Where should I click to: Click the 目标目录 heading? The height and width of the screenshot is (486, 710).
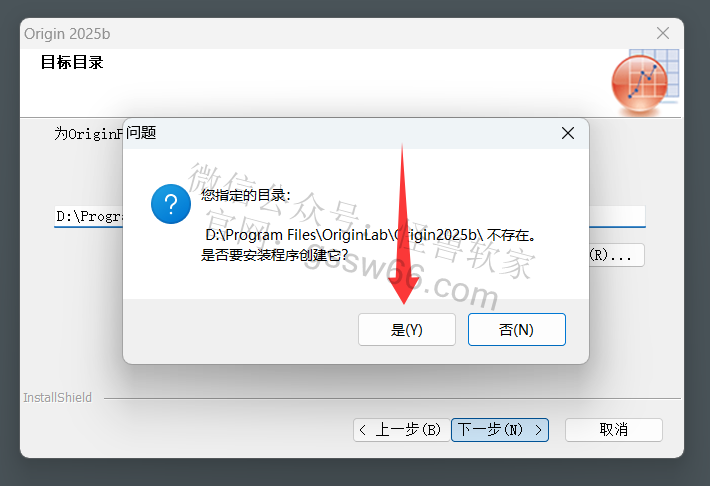72,62
